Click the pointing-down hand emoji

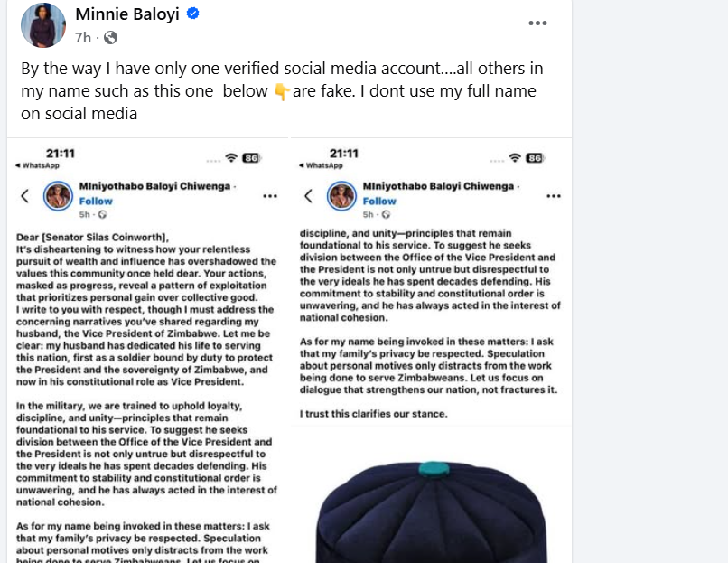280,91
